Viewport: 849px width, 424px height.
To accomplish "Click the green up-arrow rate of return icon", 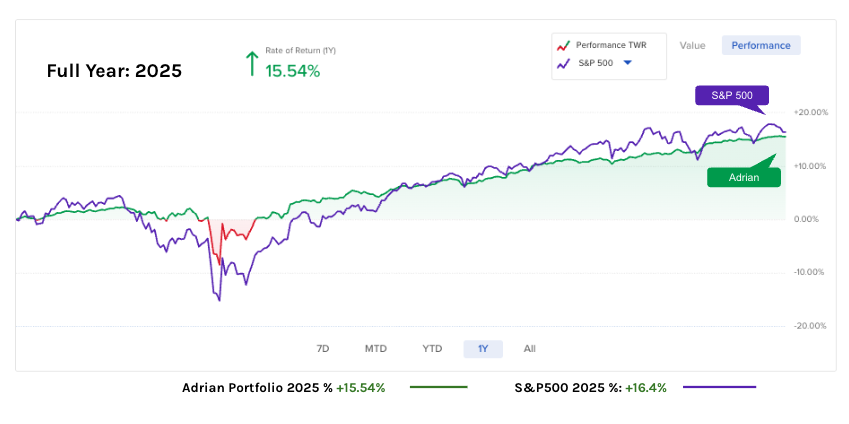I will [251, 64].
